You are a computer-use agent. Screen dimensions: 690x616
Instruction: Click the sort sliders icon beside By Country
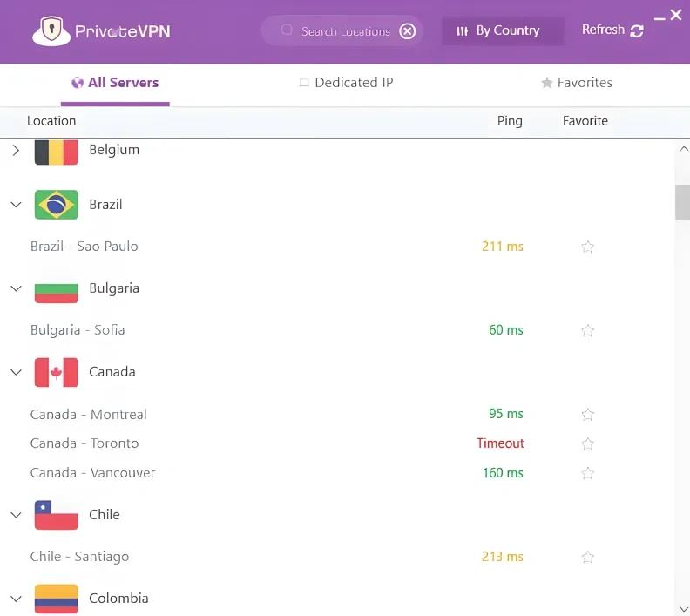[462, 30]
